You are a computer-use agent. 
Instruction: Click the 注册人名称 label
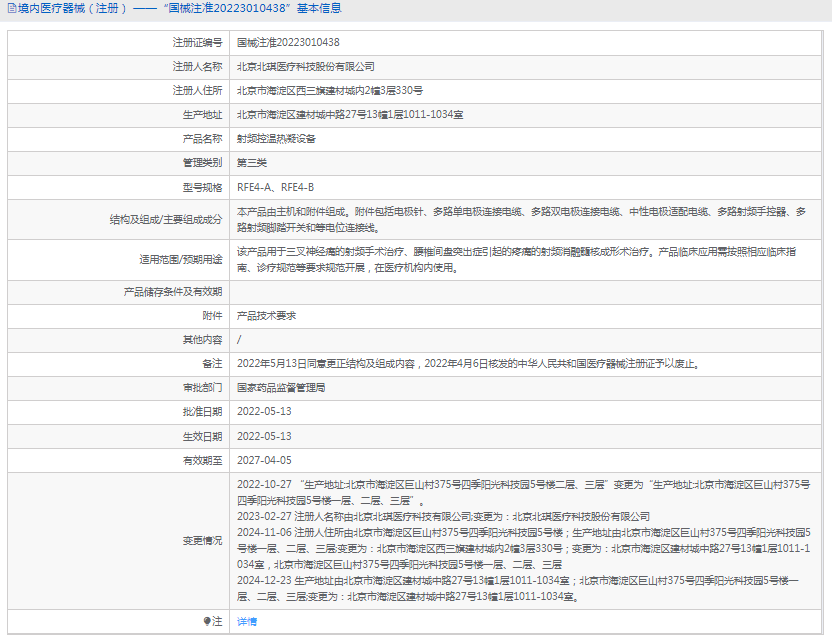point(197,67)
